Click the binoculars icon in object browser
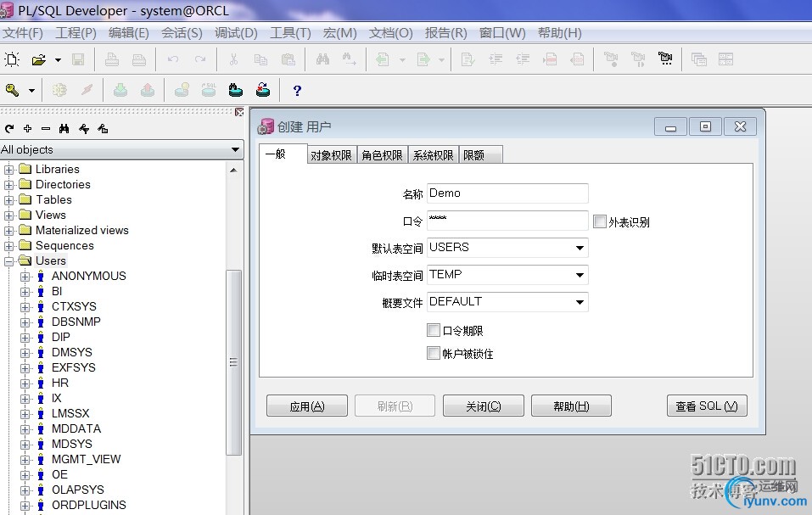Viewport: 812px width, 515px height. 64,128
